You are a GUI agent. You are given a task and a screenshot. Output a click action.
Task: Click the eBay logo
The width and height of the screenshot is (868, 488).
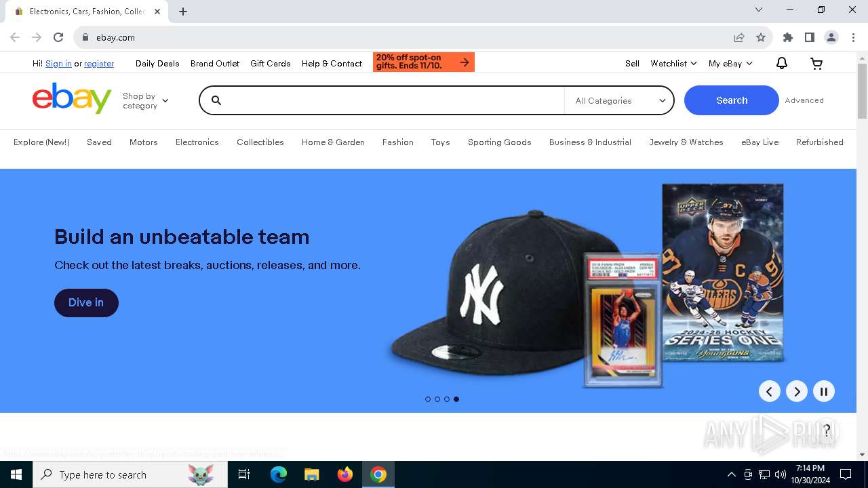72,99
